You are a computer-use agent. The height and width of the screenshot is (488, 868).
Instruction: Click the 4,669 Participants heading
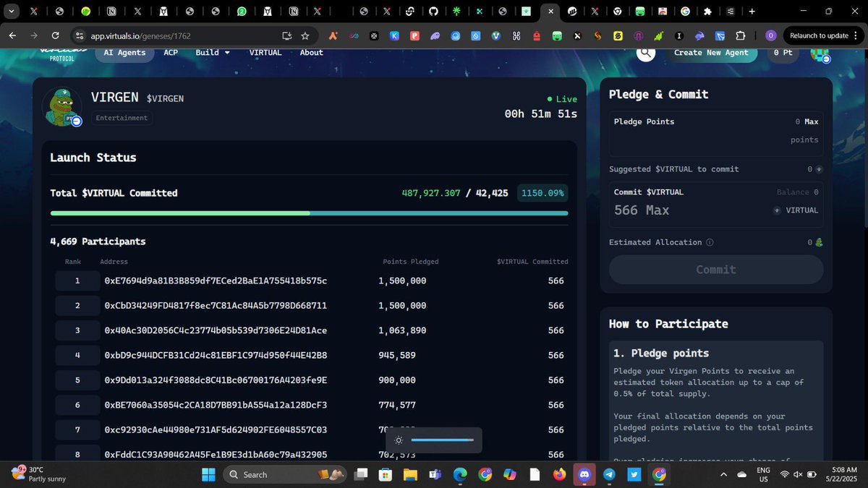point(98,241)
